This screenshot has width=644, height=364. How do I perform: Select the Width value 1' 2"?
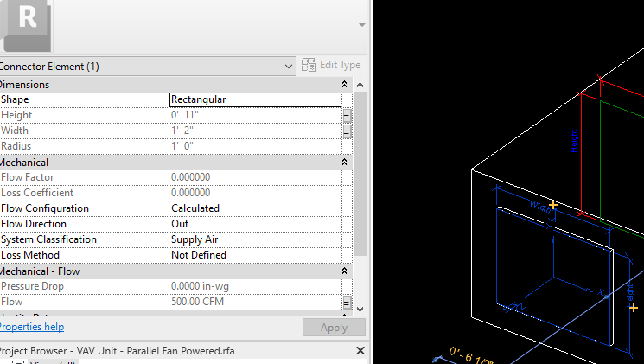(255, 131)
